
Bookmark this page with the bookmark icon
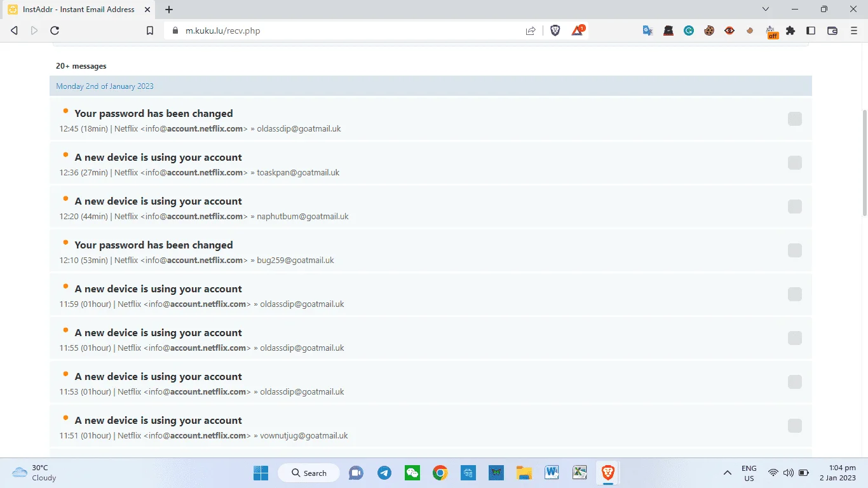[x=150, y=30]
